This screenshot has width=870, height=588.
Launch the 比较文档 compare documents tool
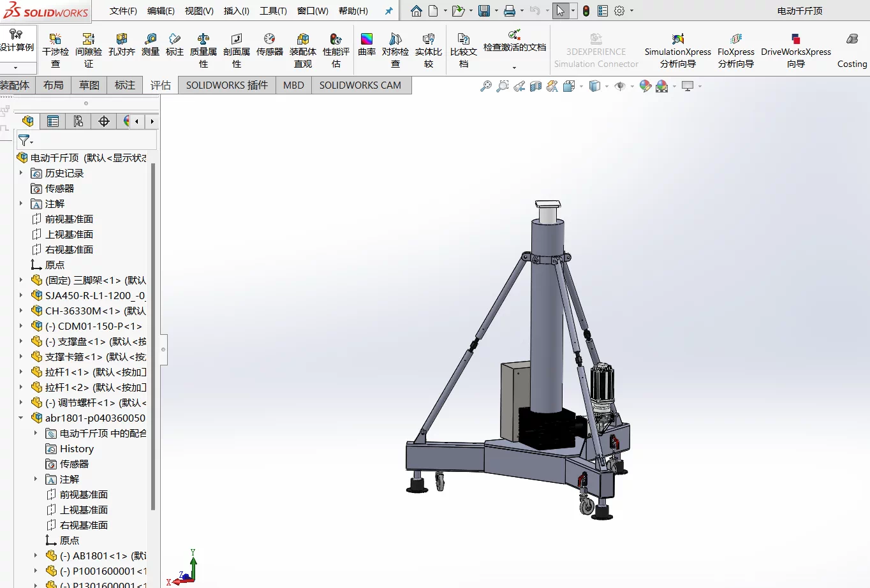pos(464,50)
